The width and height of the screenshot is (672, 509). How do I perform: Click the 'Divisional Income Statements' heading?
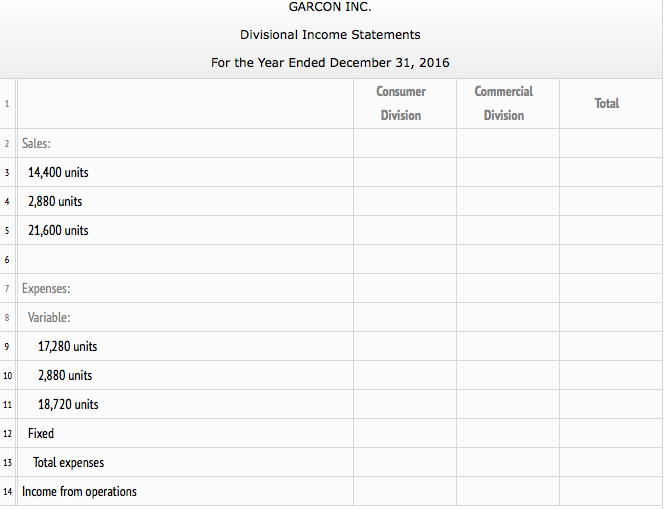click(330, 35)
